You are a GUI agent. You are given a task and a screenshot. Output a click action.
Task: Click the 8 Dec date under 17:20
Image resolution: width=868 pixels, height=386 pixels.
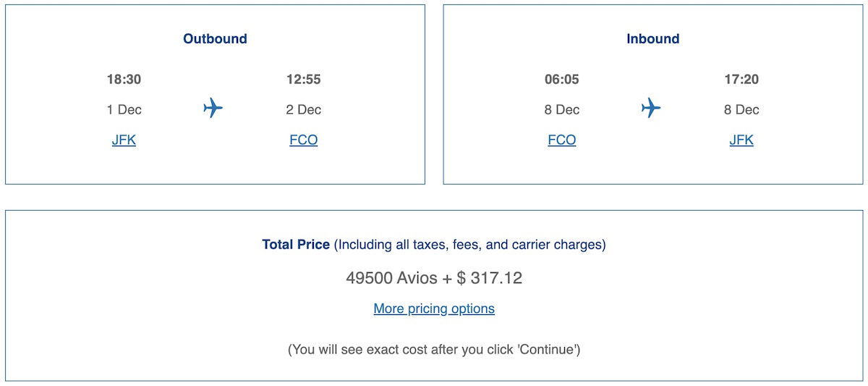click(741, 109)
